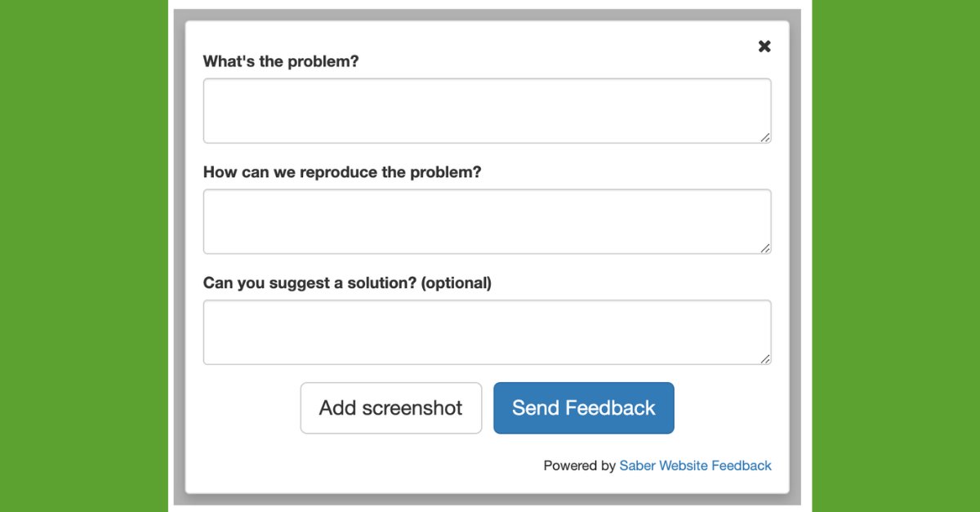Click the "Can you suggest a solution?" label
980x512 pixels.
[x=310, y=283]
